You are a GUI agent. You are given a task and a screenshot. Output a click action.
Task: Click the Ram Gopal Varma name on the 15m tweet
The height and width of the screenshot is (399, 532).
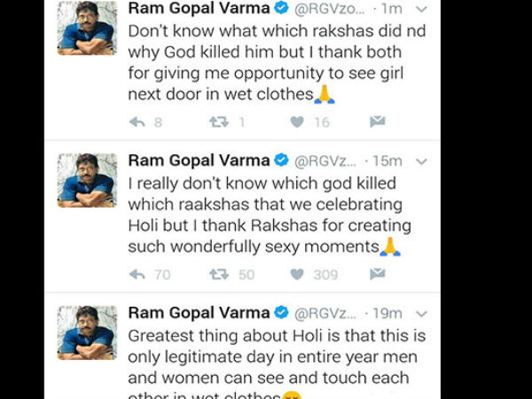point(198,160)
